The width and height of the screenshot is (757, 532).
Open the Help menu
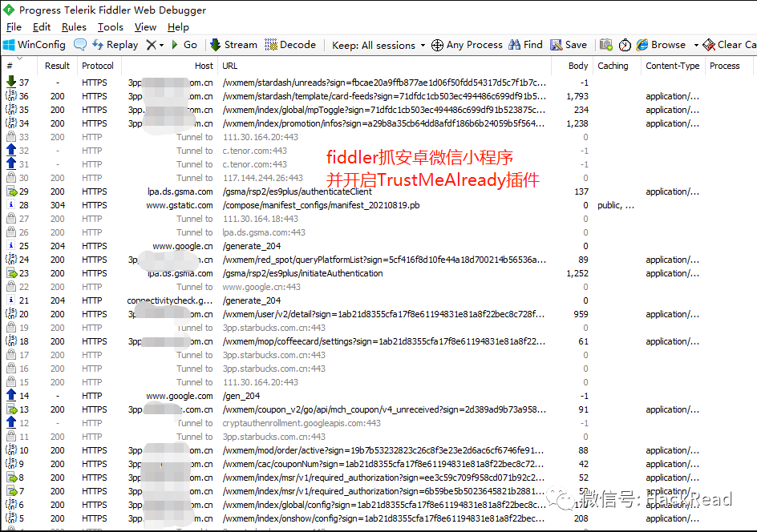(x=178, y=27)
